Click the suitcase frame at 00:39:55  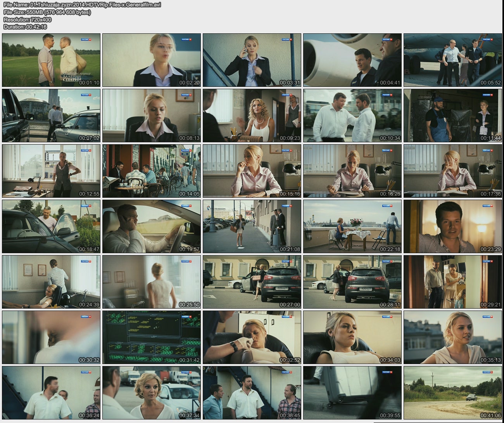352,393
